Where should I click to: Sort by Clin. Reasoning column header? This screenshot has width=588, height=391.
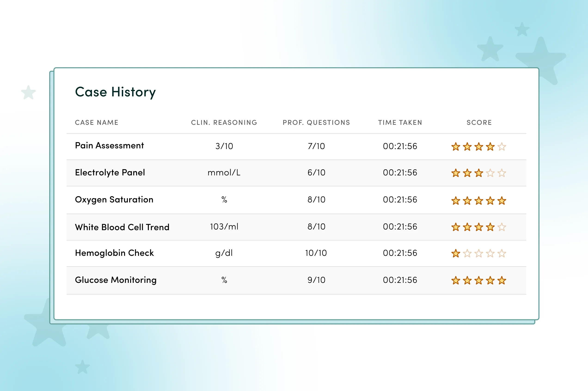[x=224, y=122]
